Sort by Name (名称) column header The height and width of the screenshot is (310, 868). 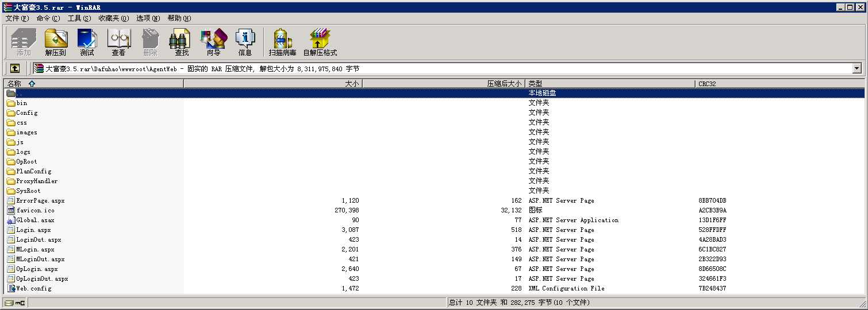click(x=93, y=84)
